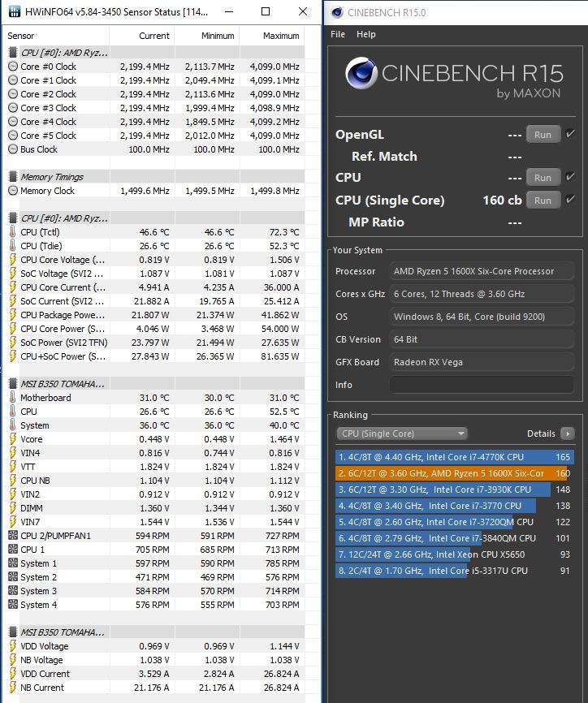This screenshot has height=703, width=588.
Task: Click the CPU Core Voltage lightning icon
Action: point(13,260)
